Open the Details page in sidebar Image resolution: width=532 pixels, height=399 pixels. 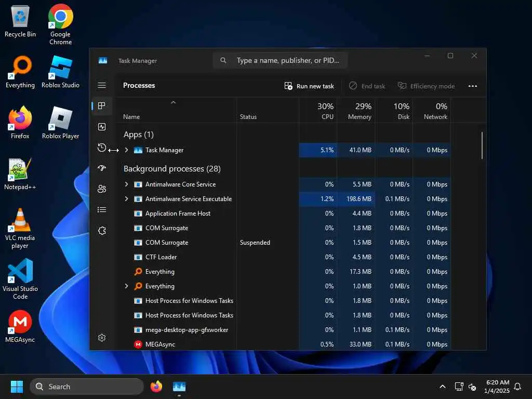click(x=102, y=210)
